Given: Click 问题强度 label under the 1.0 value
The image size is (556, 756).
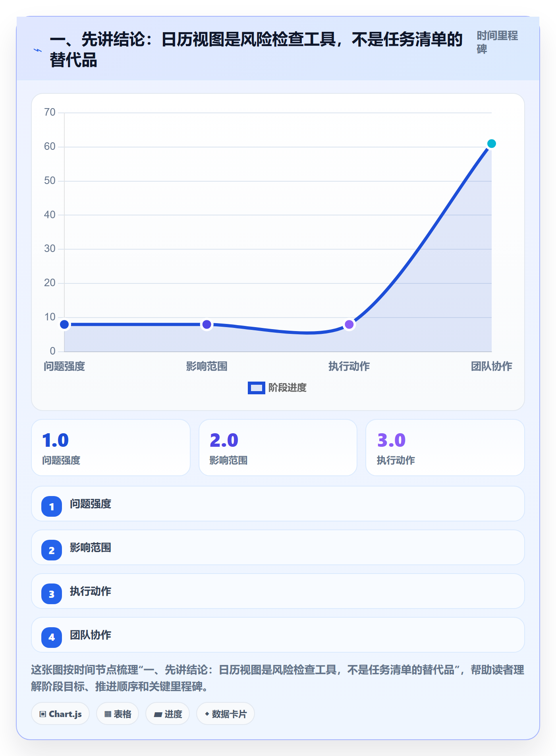Looking at the screenshot, I should (61, 460).
